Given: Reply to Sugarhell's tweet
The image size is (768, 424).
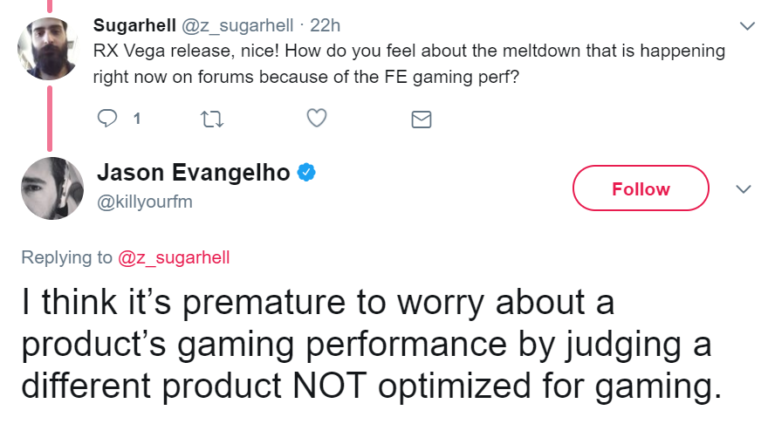Looking at the screenshot, I should (x=108, y=119).
